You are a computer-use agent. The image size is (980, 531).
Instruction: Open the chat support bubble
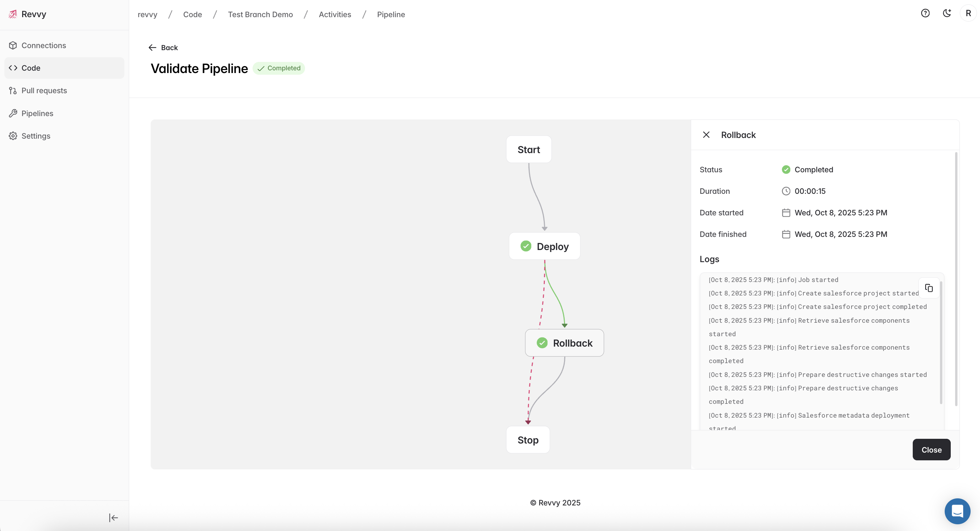(957, 511)
